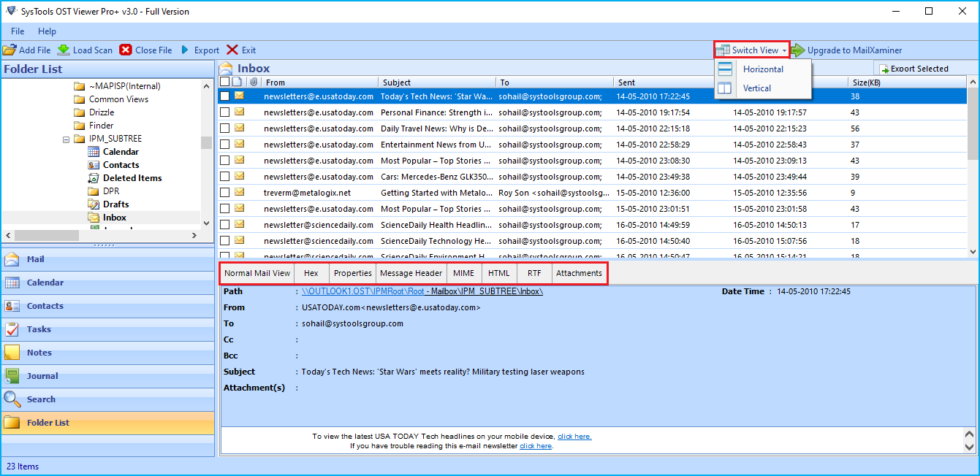Check the box for ScienceDaily Technology Headlines email
980x476 pixels.
click(225, 241)
